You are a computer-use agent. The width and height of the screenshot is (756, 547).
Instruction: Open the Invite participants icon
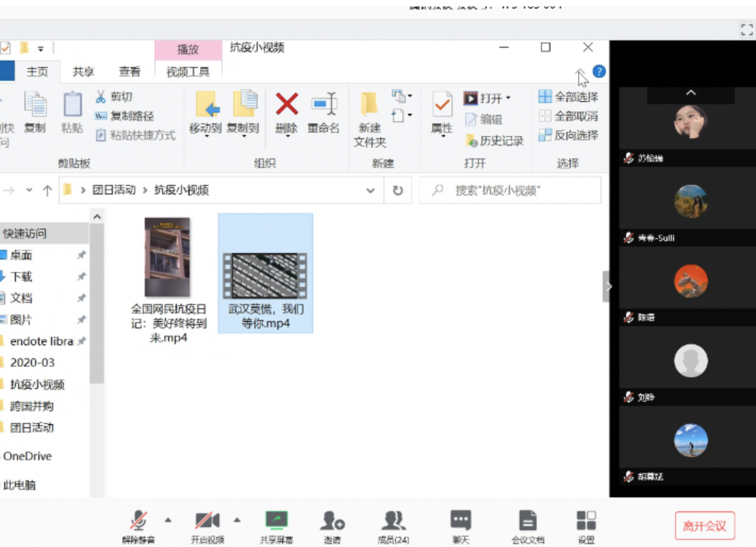tap(332, 521)
